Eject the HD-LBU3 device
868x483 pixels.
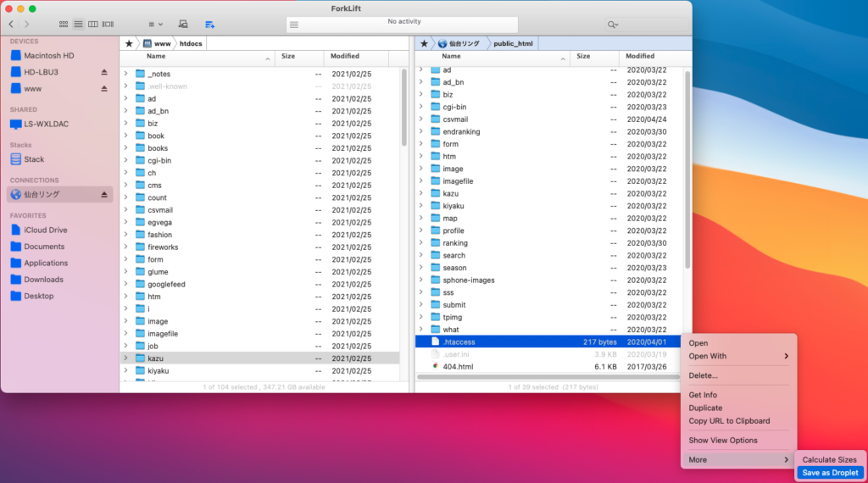coord(104,72)
